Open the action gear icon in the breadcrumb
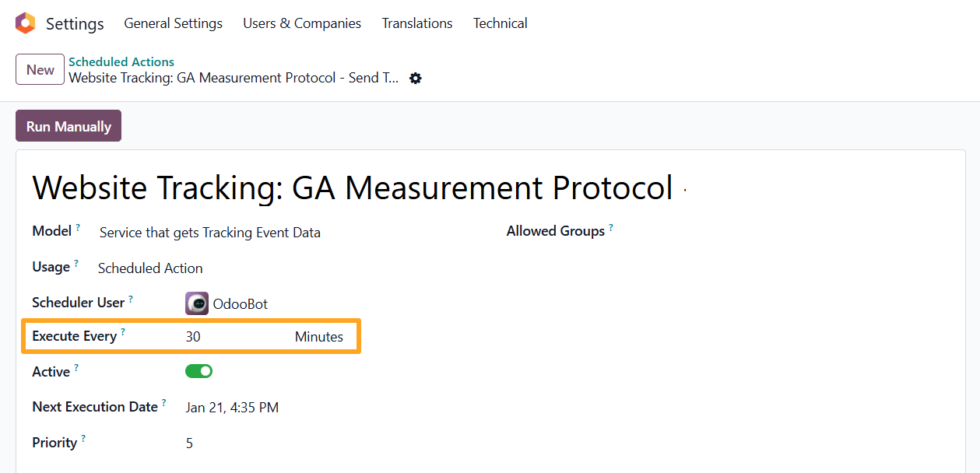The width and height of the screenshot is (980, 473). pyautogui.click(x=415, y=78)
